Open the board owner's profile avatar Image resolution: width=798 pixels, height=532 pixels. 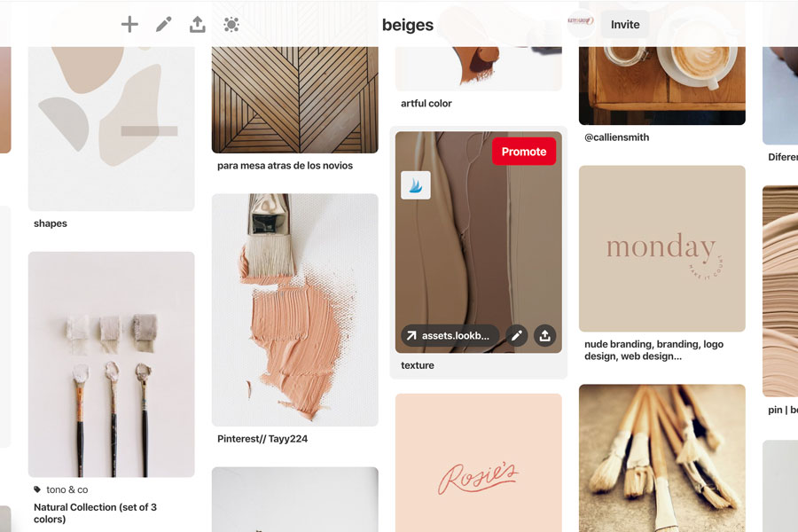pyautogui.click(x=581, y=24)
